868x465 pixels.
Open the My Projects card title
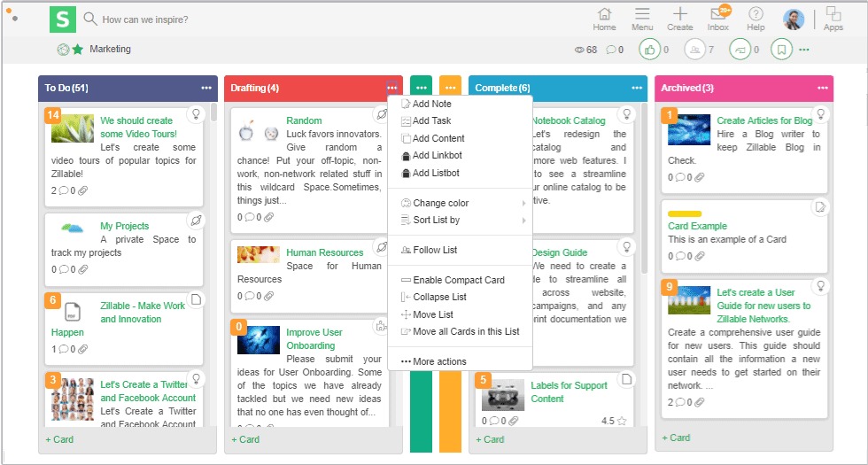pos(125,226)
